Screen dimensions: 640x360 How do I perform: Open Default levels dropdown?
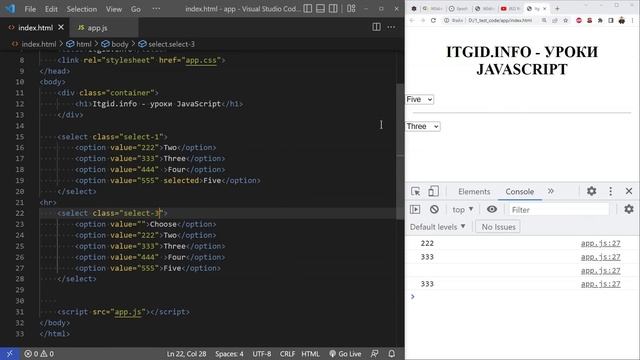438,227
